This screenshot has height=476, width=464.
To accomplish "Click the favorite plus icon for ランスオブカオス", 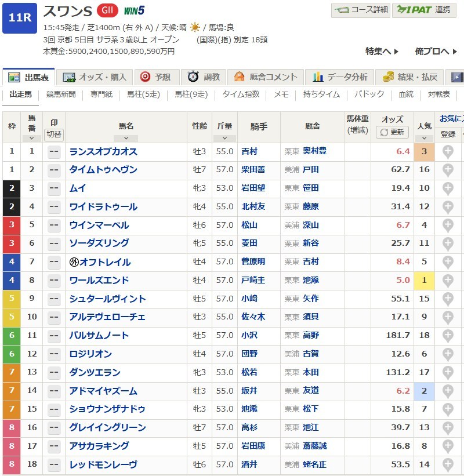I will click(x=448, y=152).
